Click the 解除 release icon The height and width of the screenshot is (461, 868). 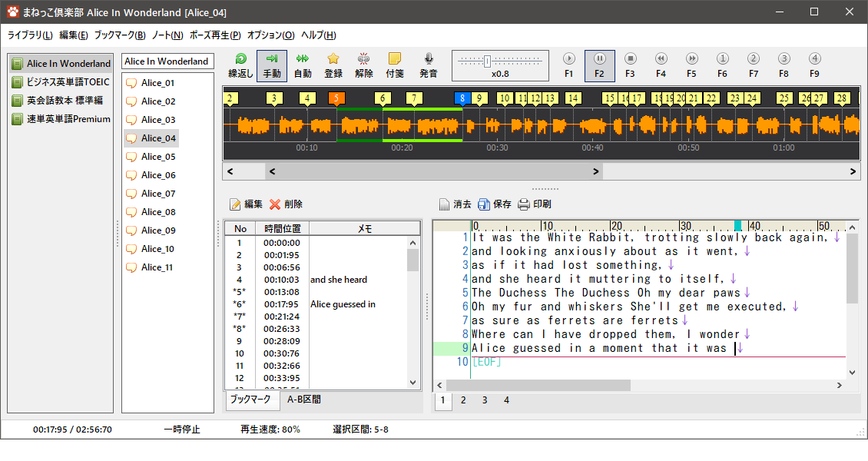[364, 59]
